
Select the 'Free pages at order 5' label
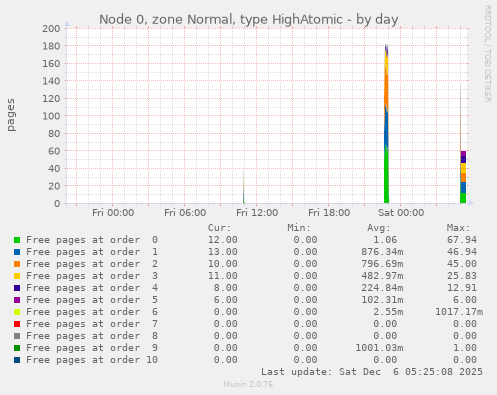pos(92,300)
